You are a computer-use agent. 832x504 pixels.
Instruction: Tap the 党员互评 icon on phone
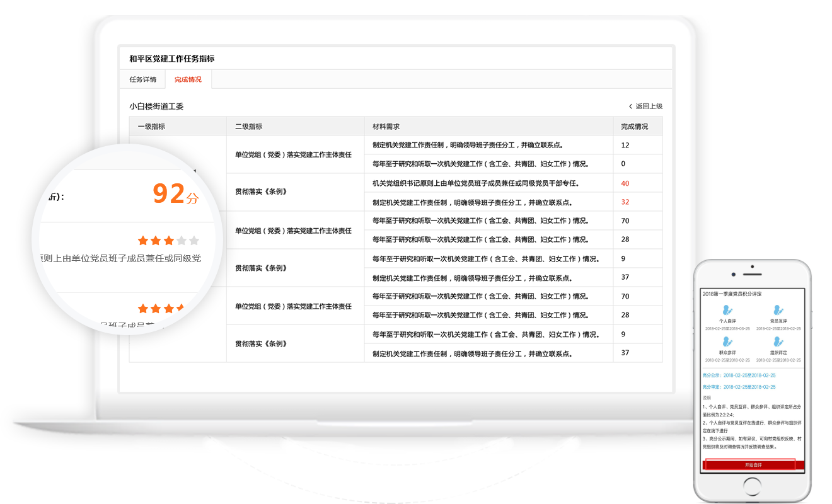(x=778, y=310)
